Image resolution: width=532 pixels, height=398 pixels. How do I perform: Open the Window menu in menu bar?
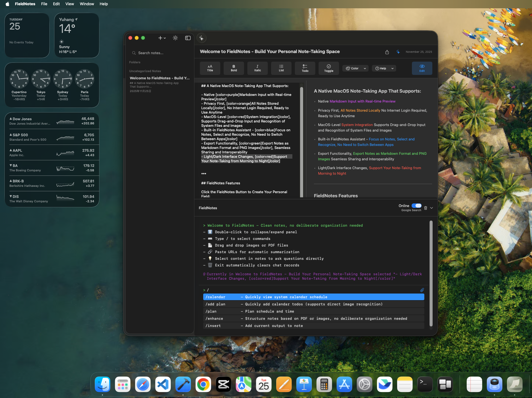pos(87,4)
